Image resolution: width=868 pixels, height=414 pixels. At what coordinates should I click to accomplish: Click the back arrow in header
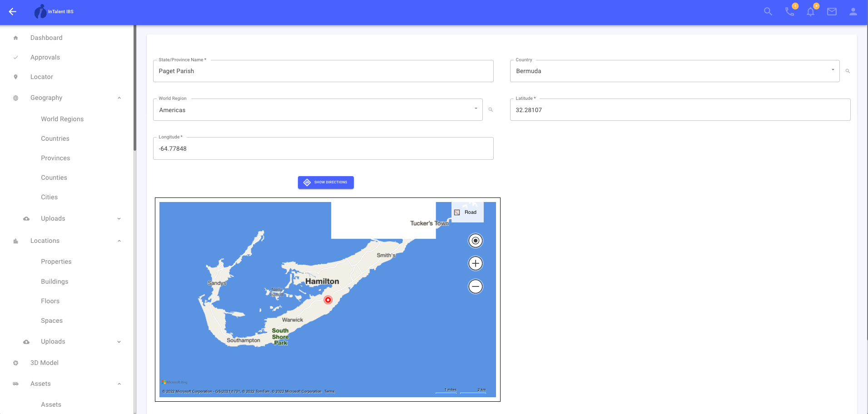[x=13, y=12]
